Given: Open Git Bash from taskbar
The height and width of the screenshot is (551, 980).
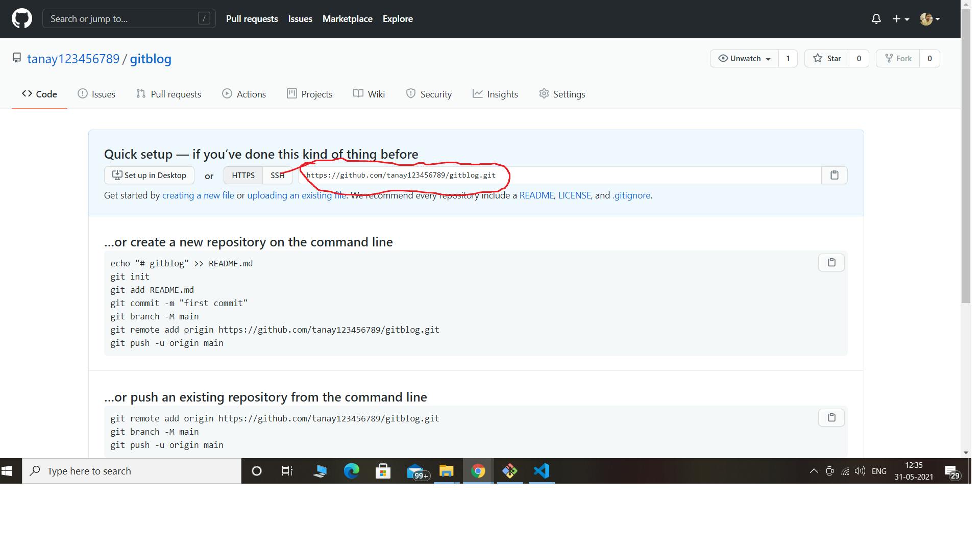Looking at the screenshot, I should (x=509, y=471).
